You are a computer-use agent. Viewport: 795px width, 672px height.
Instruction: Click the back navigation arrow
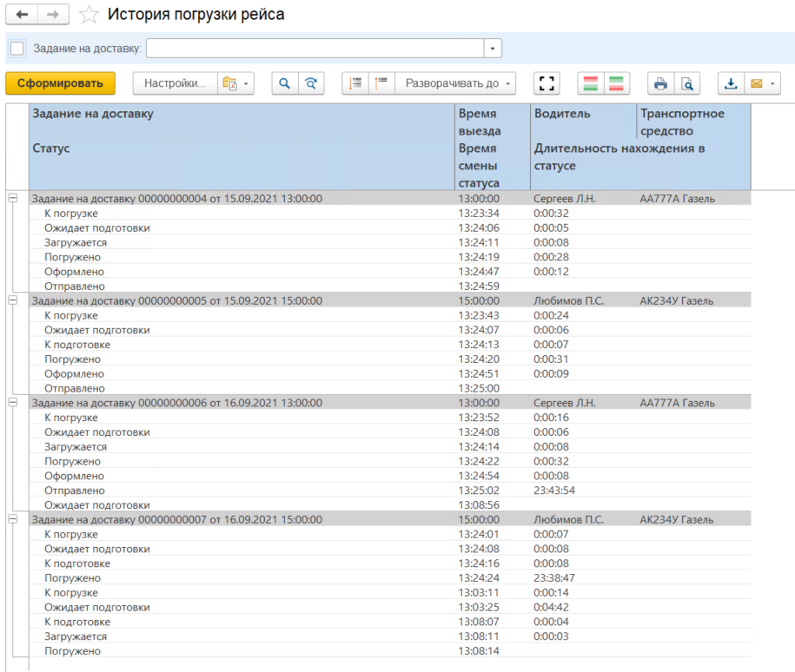(22, 15)
